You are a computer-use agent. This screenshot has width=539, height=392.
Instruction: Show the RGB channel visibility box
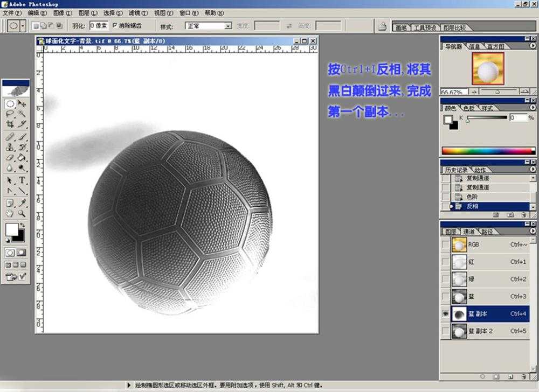pyautogui.click(x=445, y=244)
